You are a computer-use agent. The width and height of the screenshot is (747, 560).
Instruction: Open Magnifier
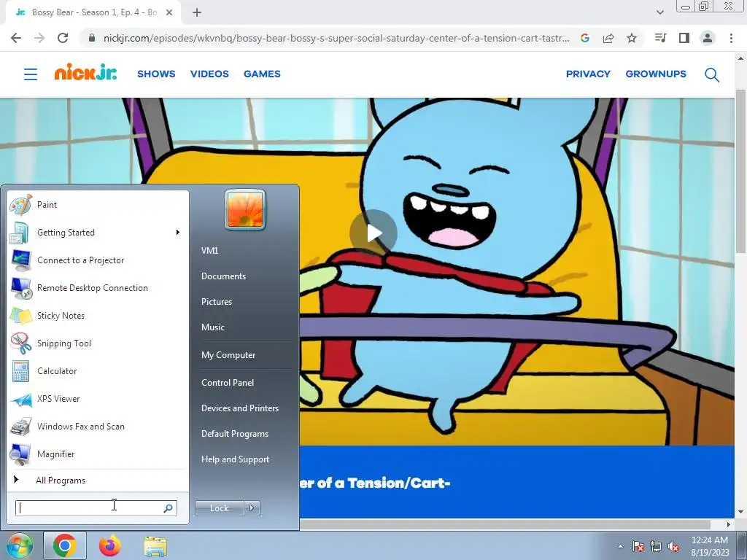(x=55, y=454)
